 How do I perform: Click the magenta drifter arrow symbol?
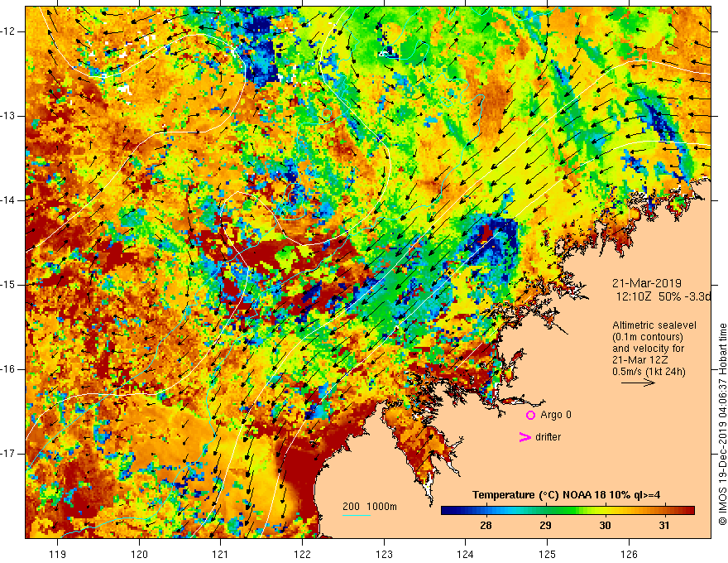click(x=524, y=437)
